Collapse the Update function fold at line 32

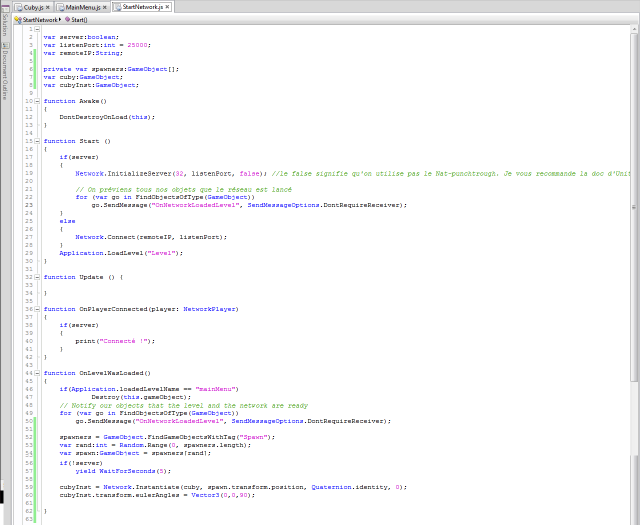click(37, 277)
